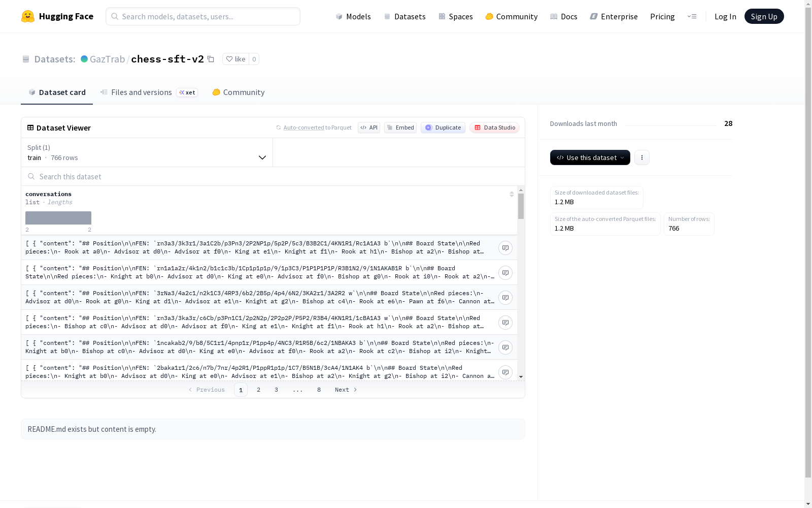Image resolution: width=812 pixels, height=508 pixels.
Task: Open Community in the top navigation
Action: [512, 16]
